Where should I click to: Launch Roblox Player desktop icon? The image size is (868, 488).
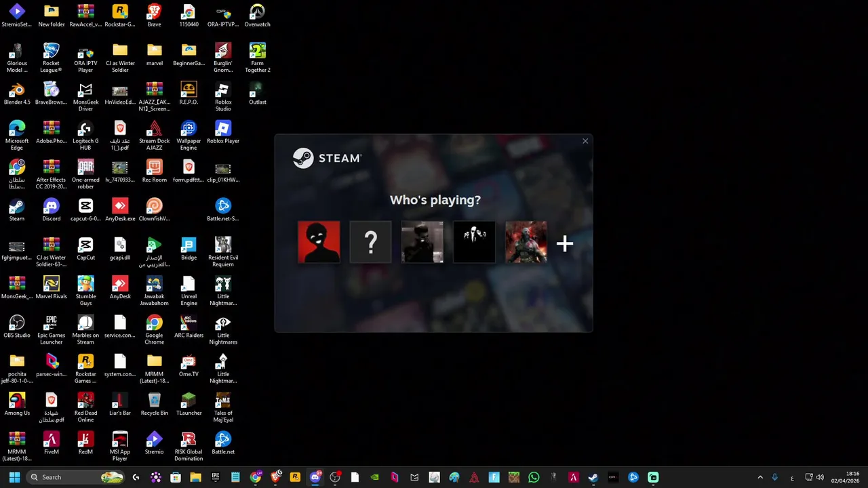pyautogui.click(x=223, y=132)
